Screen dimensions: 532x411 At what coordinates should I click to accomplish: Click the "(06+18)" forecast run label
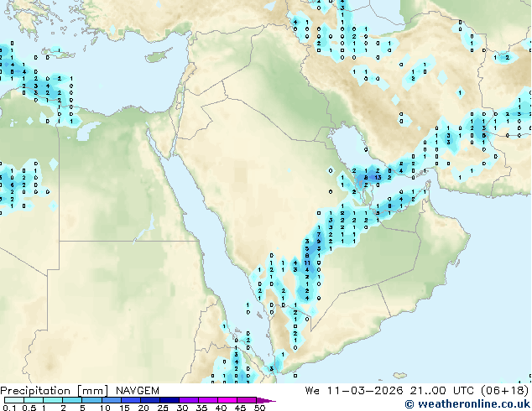point(505,391)
